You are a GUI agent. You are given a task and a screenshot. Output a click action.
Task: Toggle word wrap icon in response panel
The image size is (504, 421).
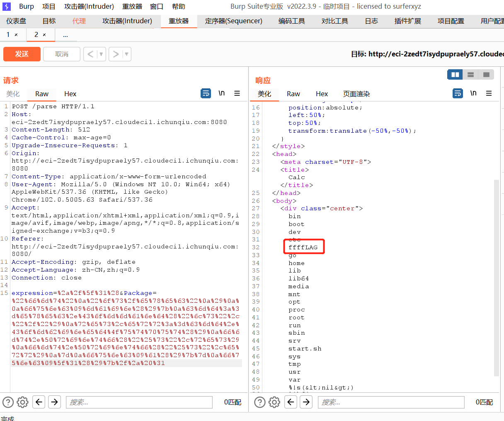(x=458, y=93)
